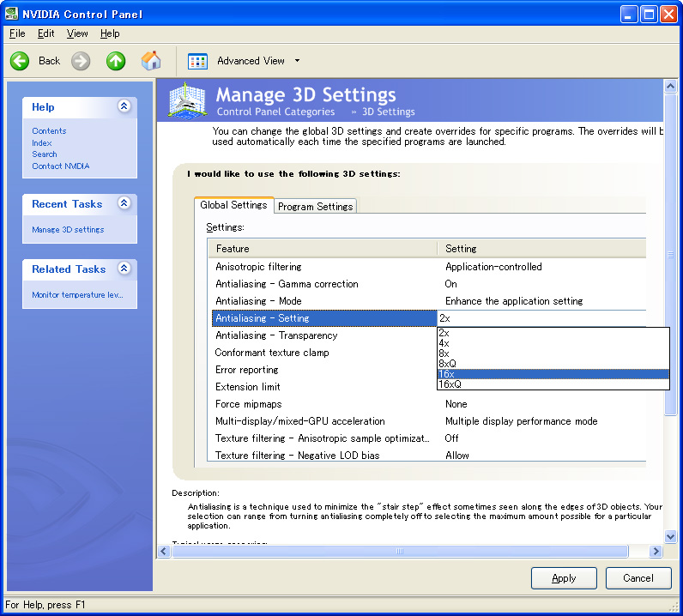Click the green Back arrow icon
The width and height of the screenshot is (683, 616).
click(x=20, y=61)
